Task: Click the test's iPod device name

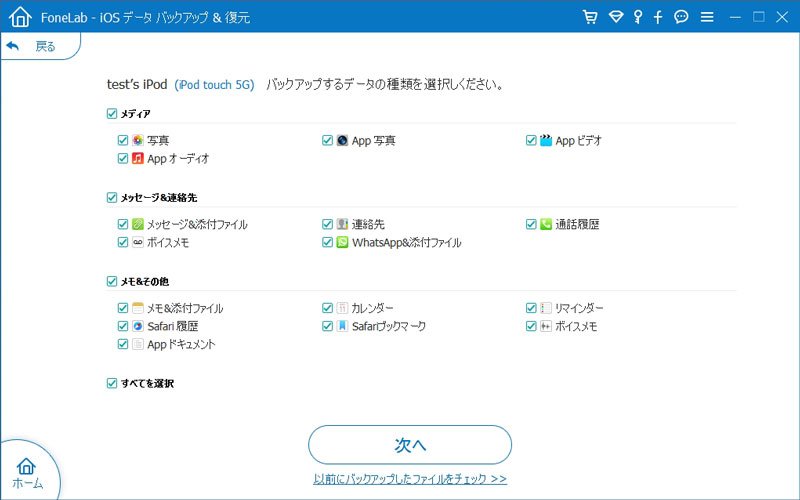Action: [137, 84]
